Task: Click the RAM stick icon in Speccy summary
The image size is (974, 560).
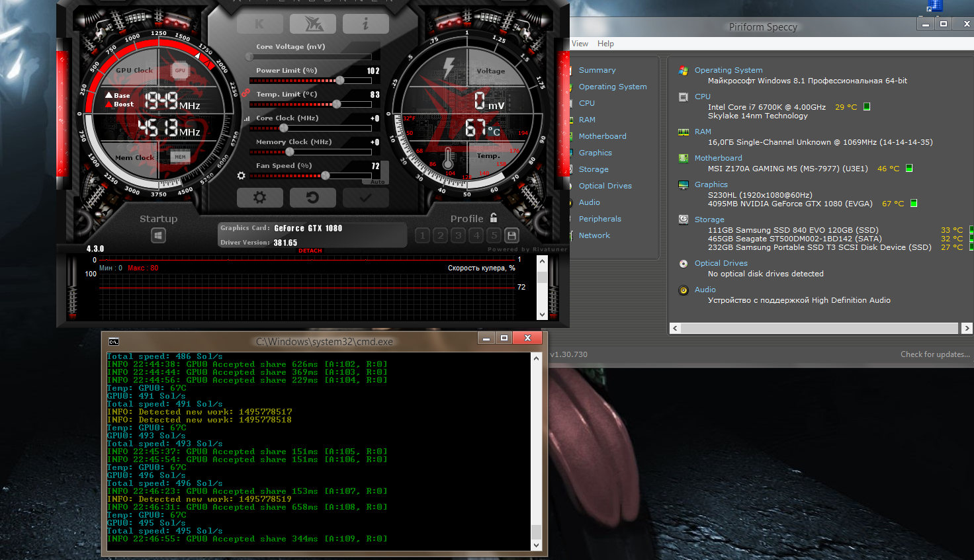Action: click(684, 132)
